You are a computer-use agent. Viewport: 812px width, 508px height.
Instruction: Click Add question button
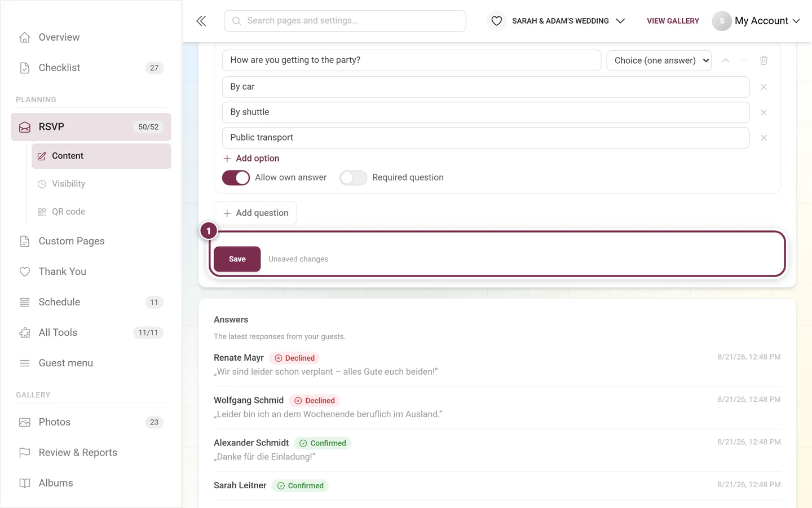click(x=255, y=213)
